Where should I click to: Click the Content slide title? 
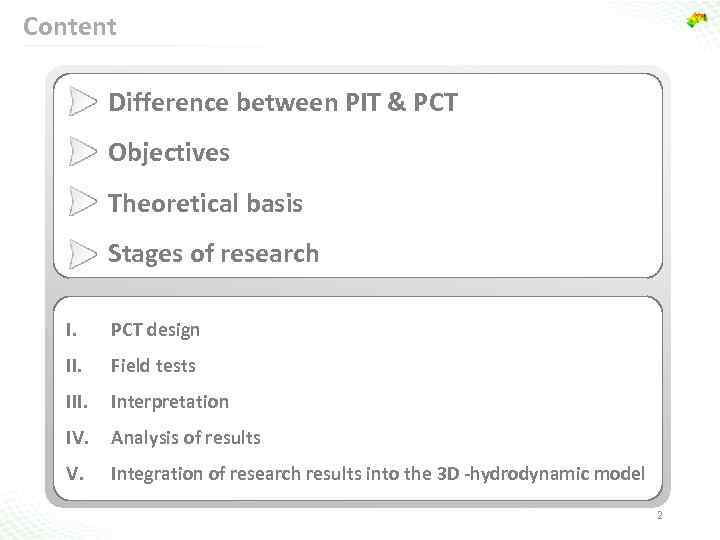point(70,27)
